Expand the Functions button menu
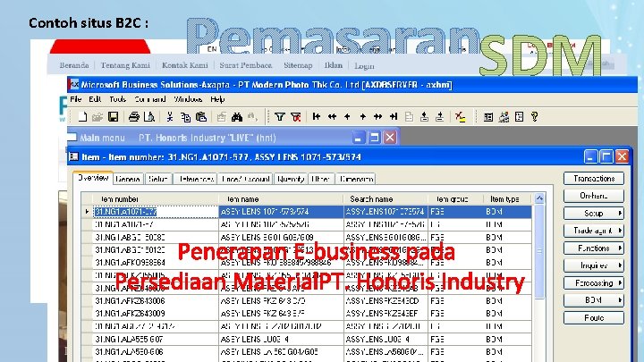The width and height of the screenshot is (644, 362). pos(594,248)
